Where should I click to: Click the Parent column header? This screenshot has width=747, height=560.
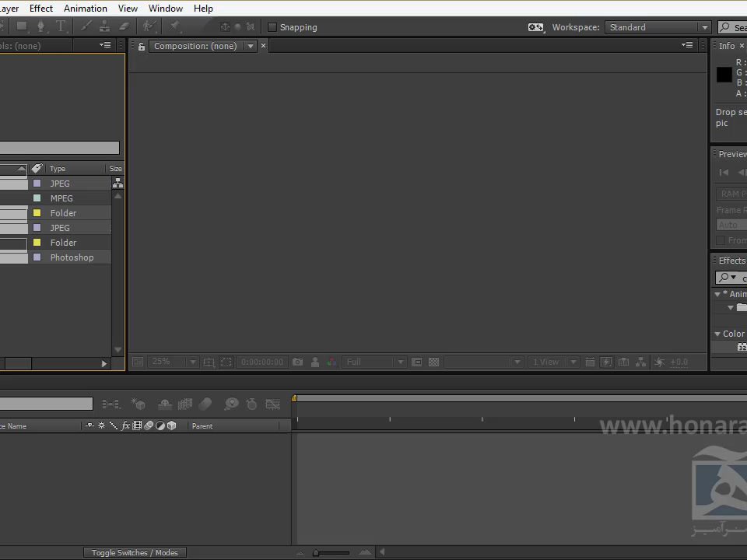tap(202, 425)
